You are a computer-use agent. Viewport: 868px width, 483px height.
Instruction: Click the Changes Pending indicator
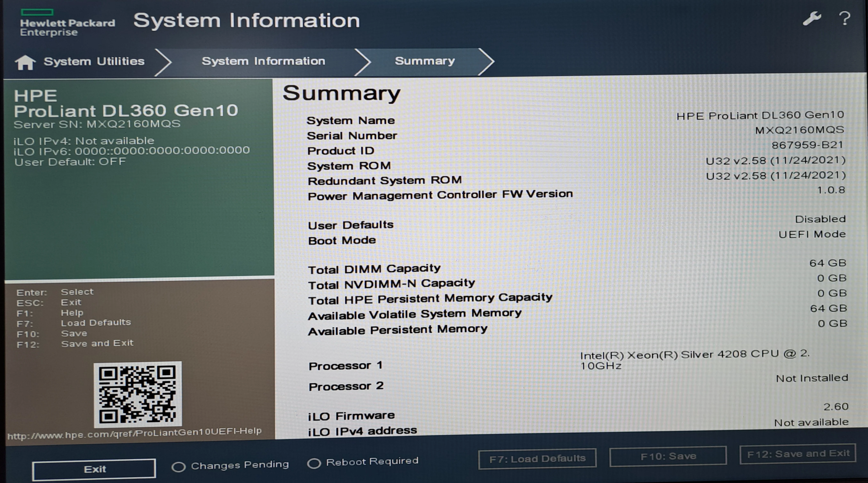(230, 465)
